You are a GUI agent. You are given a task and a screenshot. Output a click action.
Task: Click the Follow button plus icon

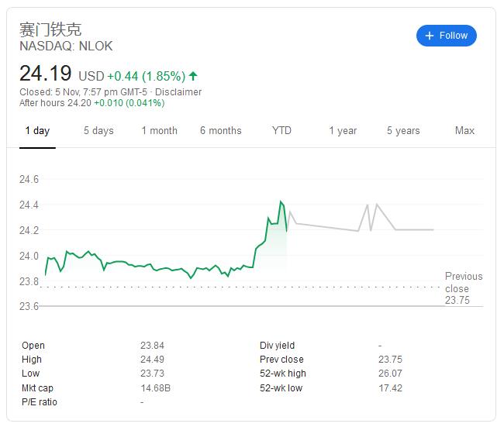pyautogui.click(x=430, y=36)
